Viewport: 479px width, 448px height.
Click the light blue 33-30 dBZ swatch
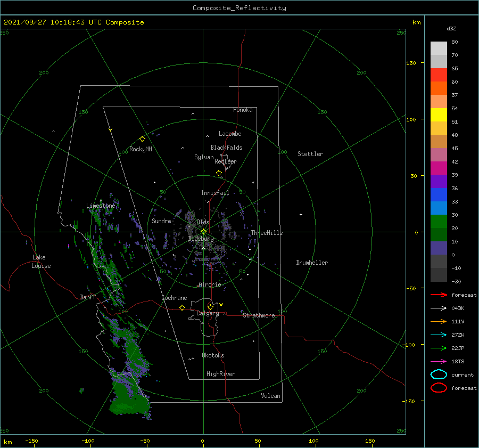pos(439,208)
